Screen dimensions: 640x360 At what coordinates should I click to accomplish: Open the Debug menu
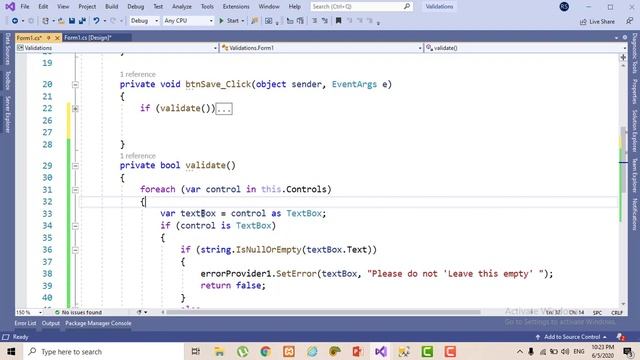[x=136, y=7]
